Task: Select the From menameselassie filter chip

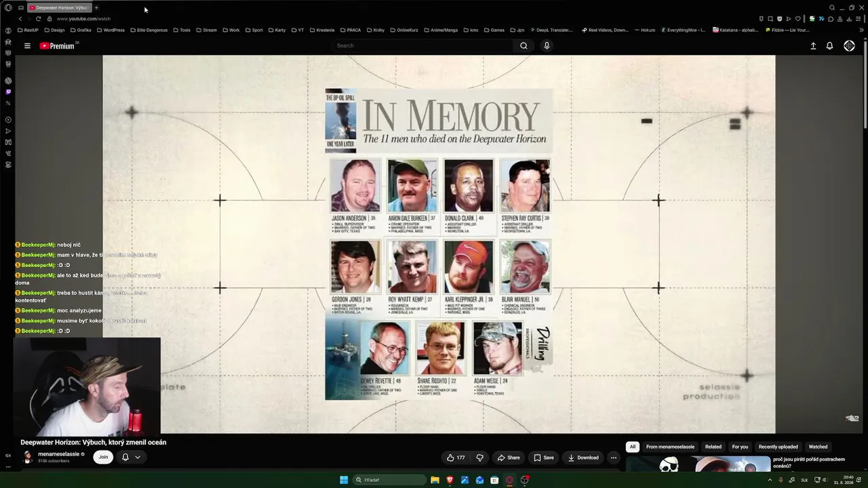Action: (x=670, y=447)
